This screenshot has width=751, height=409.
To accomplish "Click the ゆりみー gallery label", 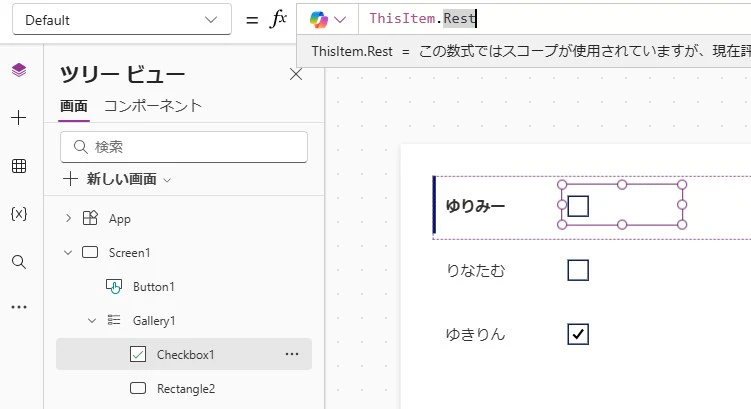I will point(476,206).
